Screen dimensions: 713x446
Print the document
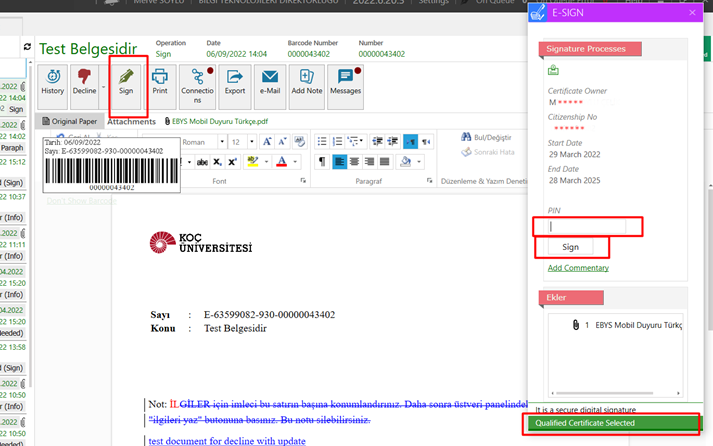(x=159, y=82)
